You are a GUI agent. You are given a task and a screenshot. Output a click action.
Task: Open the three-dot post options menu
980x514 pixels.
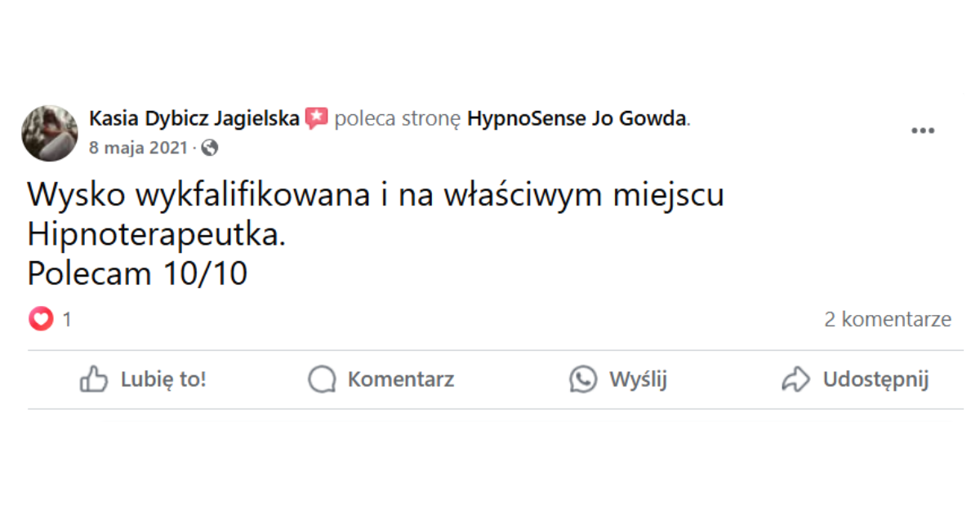pos(923,131)
